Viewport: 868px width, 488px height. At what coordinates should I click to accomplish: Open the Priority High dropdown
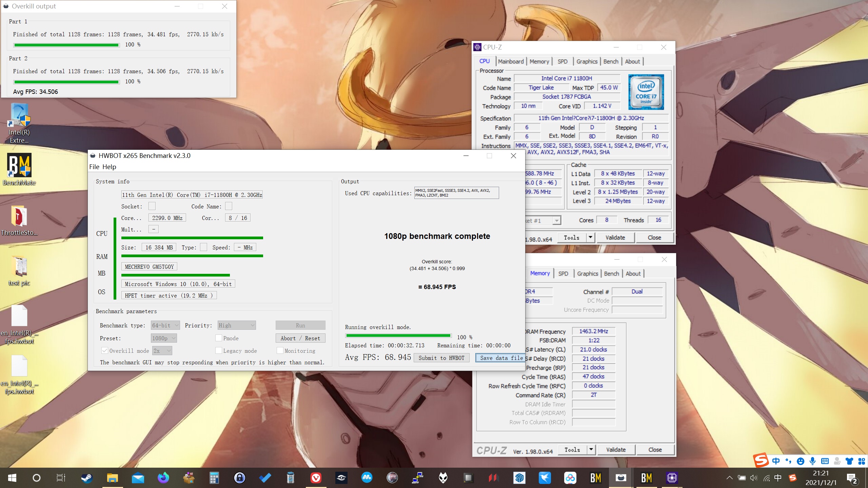click(x=237, y=325)
